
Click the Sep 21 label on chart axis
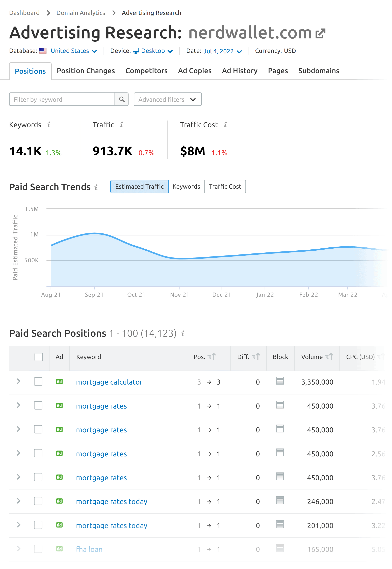point(94,295)
